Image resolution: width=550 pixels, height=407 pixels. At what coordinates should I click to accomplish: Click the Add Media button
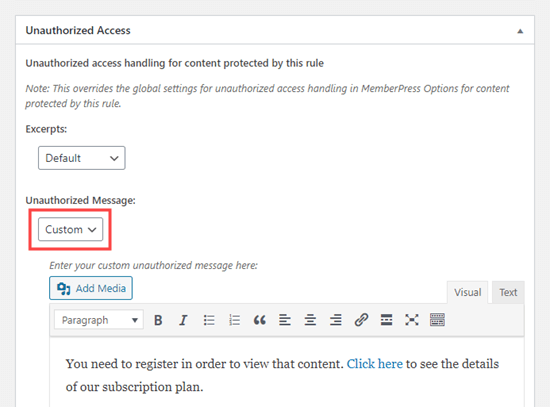click(91, 288)
